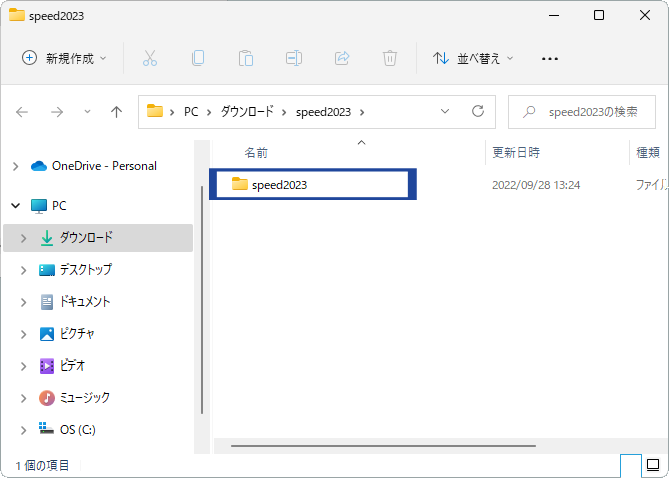Click the Share icon in toolbar
669x478 pixels.
[342, 58]
